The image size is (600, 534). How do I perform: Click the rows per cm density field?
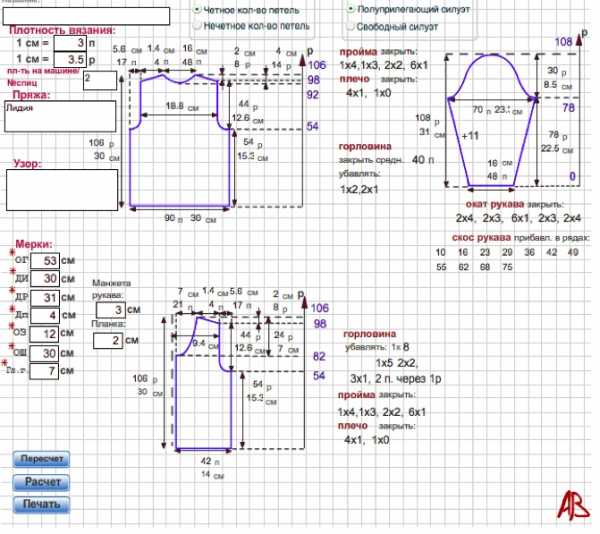click(69, 60)
